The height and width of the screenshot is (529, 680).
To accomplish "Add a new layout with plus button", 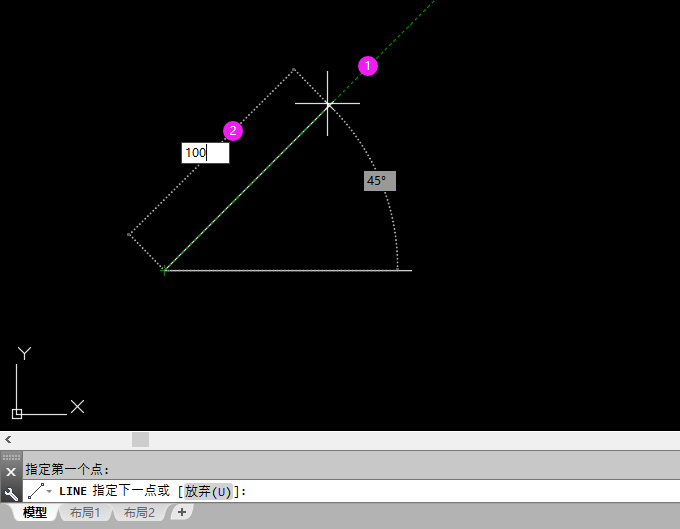I will coord(182,512).
